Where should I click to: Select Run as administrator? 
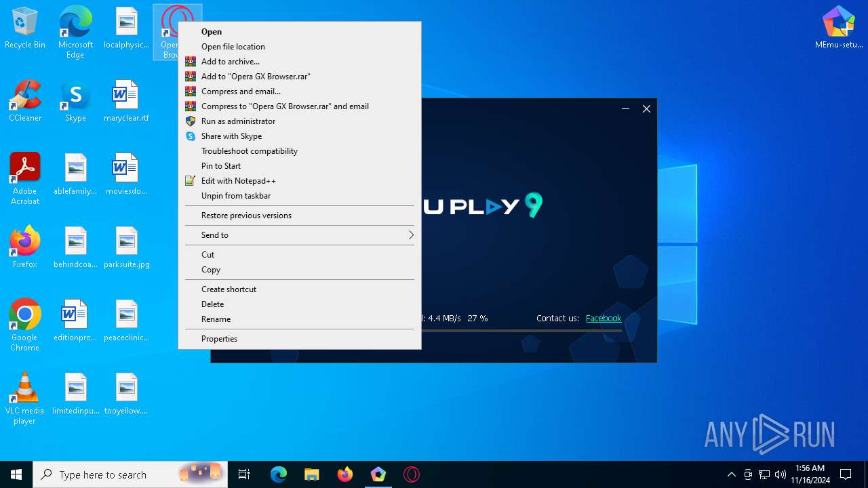(299, 121)
